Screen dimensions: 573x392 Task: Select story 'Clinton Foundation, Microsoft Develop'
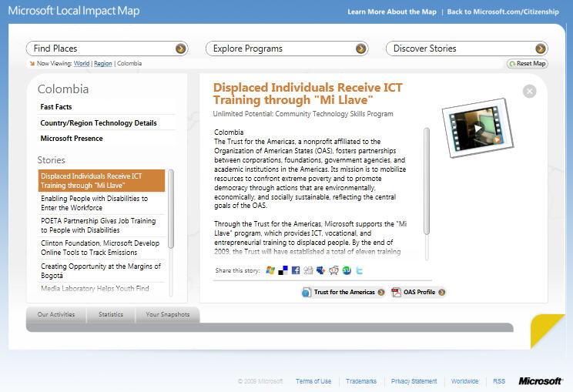click(102, 248)
